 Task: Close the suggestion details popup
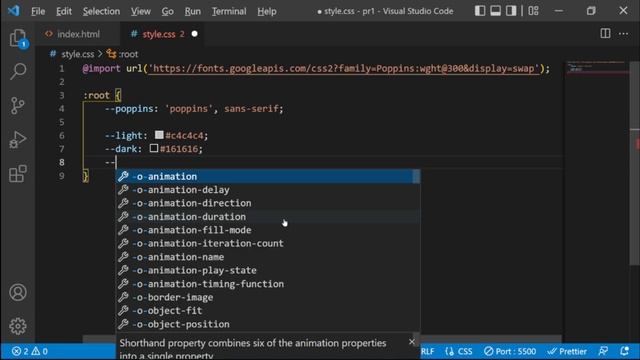411,342
